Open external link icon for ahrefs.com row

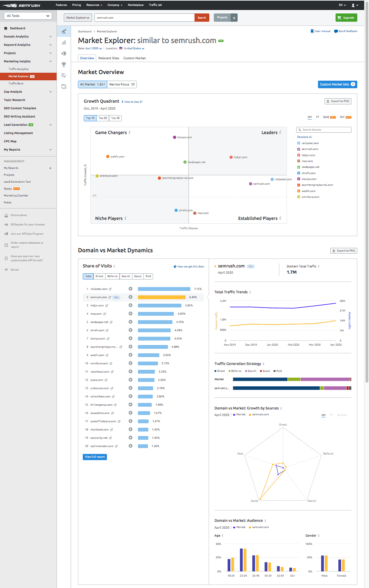[107, 330]
